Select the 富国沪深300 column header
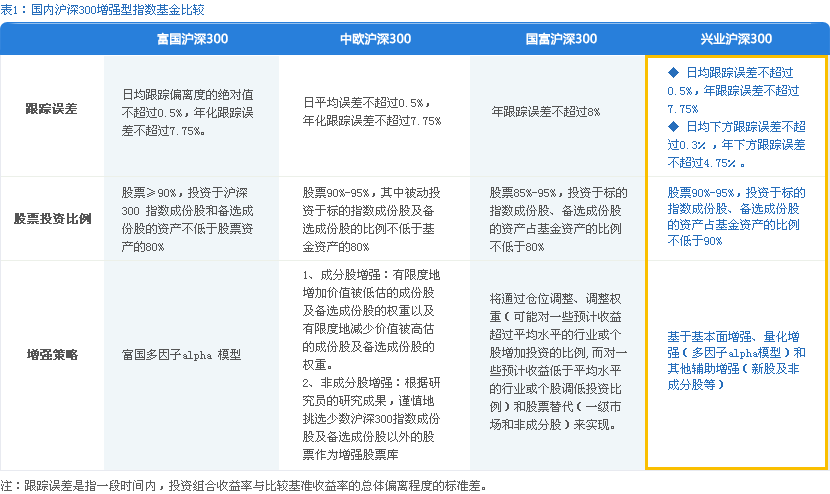 [x=192, y=39]
